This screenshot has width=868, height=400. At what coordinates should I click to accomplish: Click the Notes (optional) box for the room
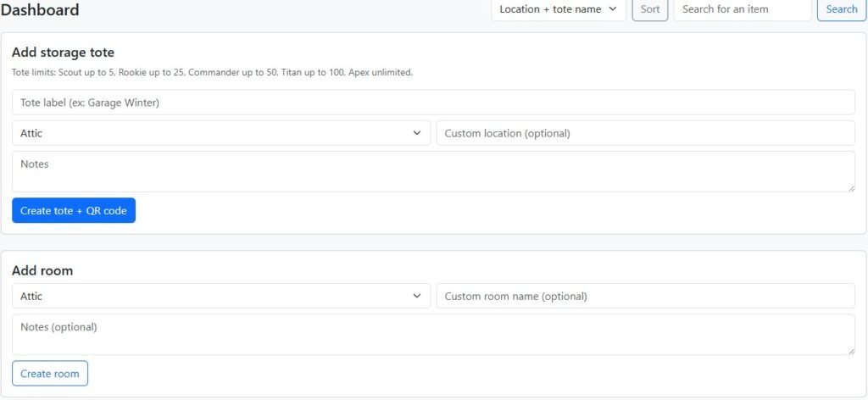tap(433, 334)
